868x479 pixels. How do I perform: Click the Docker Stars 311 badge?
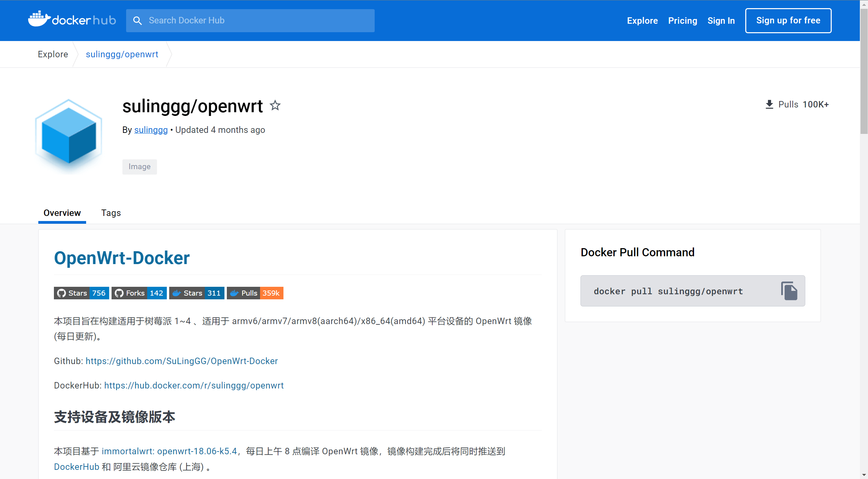click(x=197, y=293)
